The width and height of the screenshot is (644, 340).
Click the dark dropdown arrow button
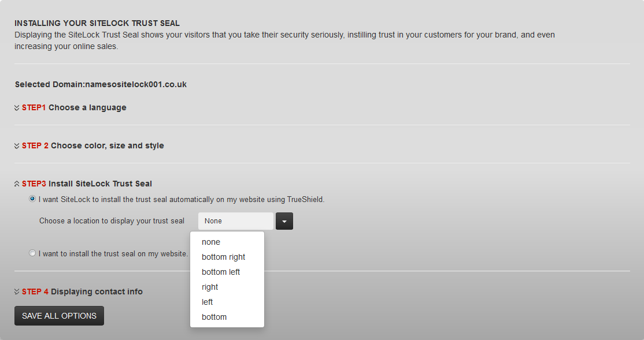tap(284, 221)
